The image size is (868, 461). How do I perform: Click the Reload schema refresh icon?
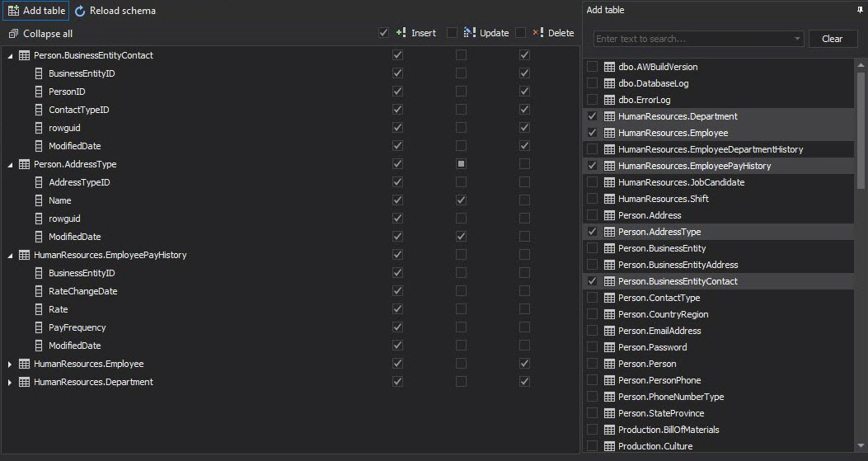click(80, 11)
